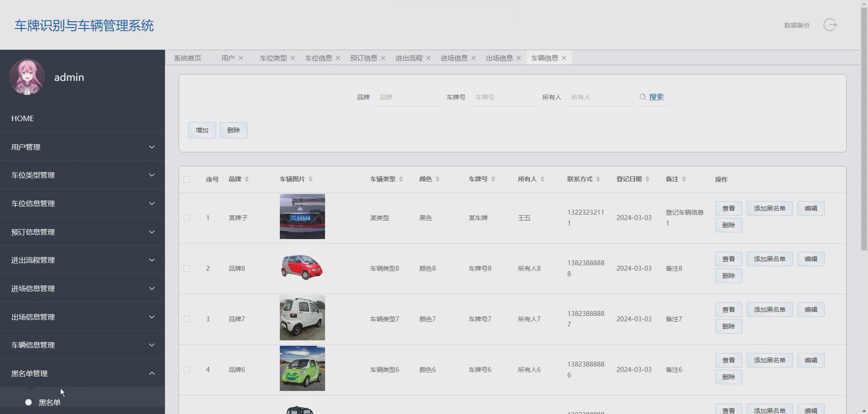868x414 pixels.
Task: Click 查看 for row 品牌7
Action: tap(729, 310)
